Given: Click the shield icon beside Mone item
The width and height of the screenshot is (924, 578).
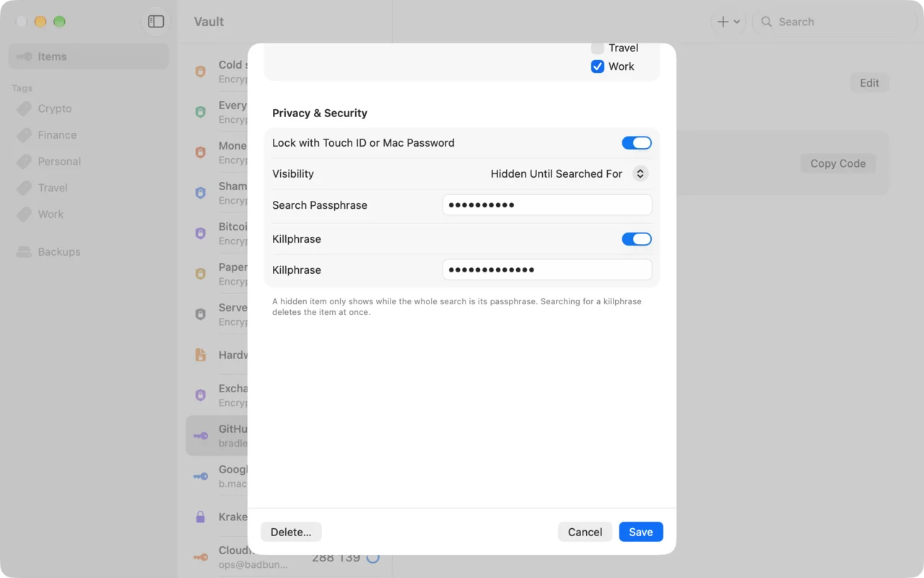Looking at the screenshot, I should [x=201, y=152].
